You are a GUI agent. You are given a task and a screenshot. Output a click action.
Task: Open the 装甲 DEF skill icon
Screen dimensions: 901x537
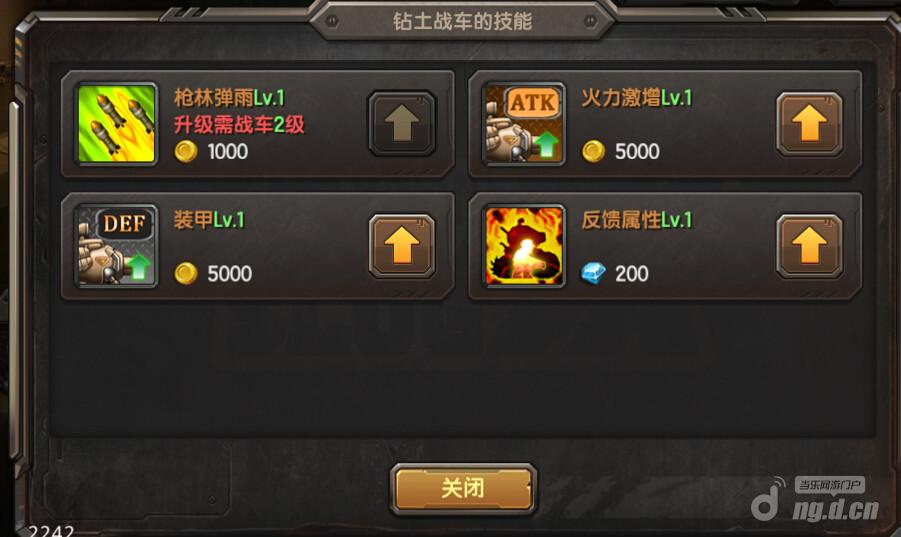pyautogui.click(x=117, y=245)
